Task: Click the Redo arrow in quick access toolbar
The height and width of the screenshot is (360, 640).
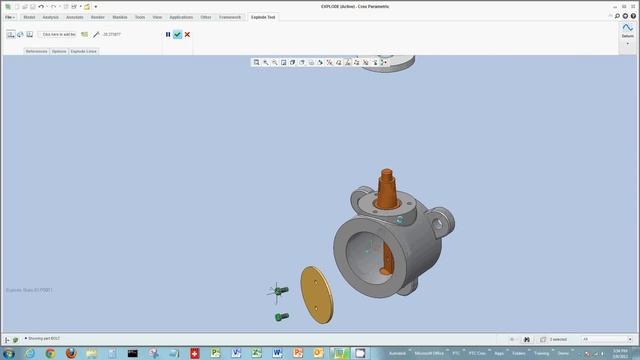Action: pos(53,7)
